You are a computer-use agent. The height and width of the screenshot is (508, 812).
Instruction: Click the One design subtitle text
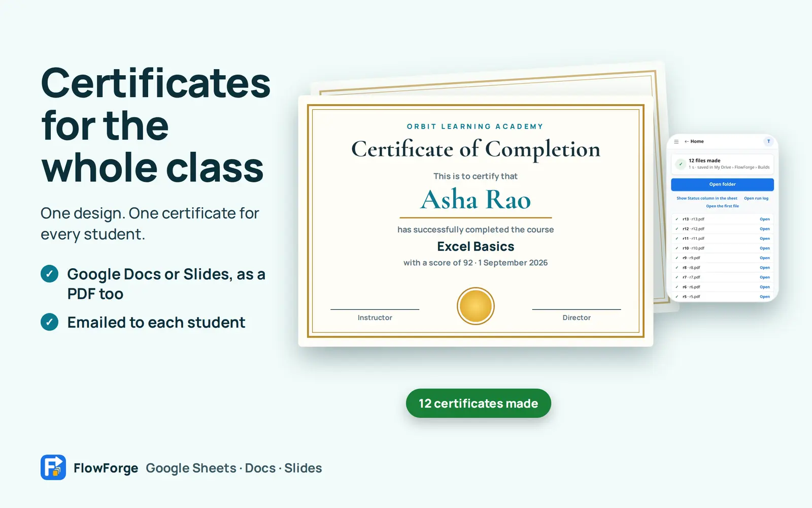click(x=150, y=224)
